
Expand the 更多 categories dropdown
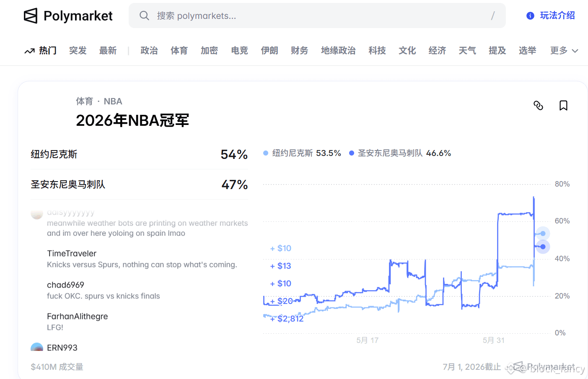point(564,51)
